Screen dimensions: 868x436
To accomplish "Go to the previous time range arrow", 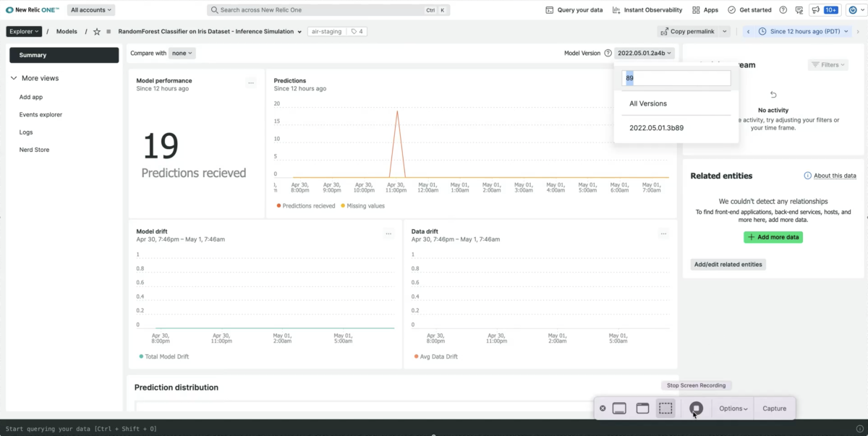I will [748, 32].
